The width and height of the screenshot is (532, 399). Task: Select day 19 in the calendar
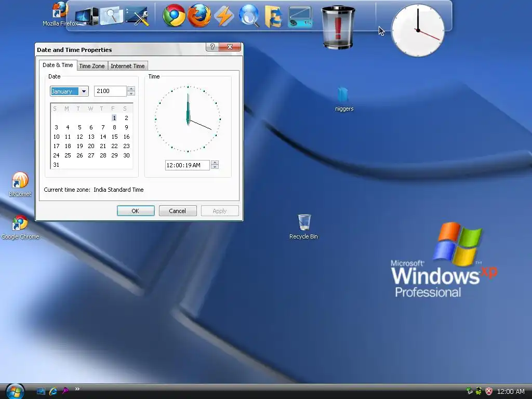tap(79, 146)
